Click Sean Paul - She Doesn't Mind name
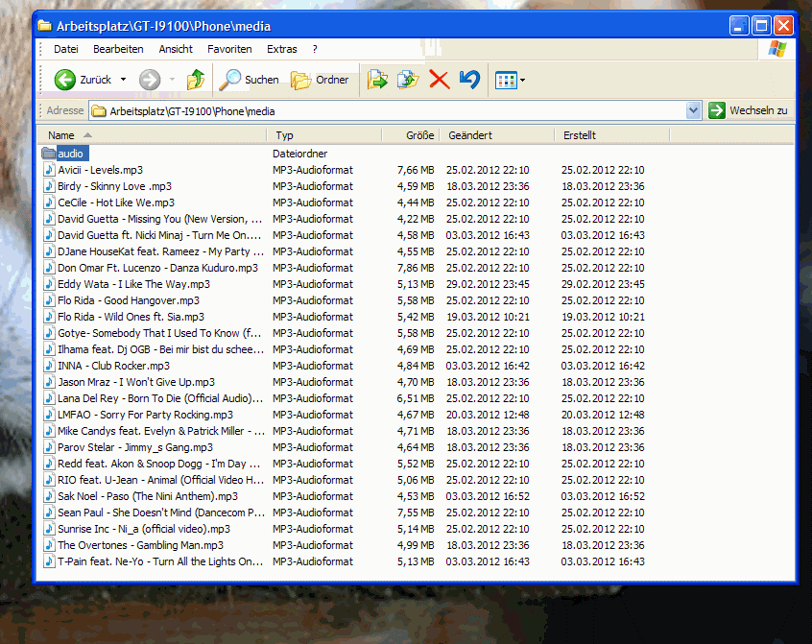 (x=161, y=513)
